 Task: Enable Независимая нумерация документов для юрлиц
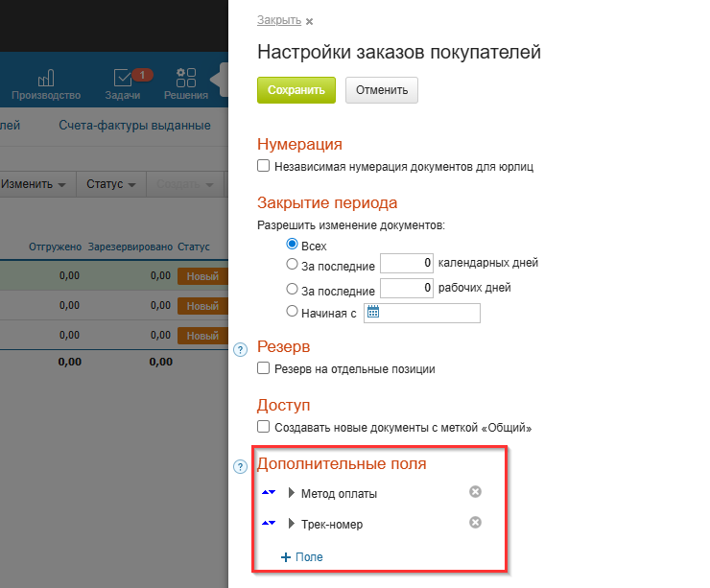[264, 166]
